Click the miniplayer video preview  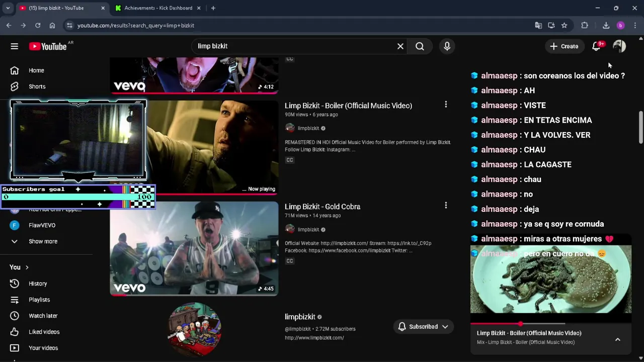tap(551, 279)
